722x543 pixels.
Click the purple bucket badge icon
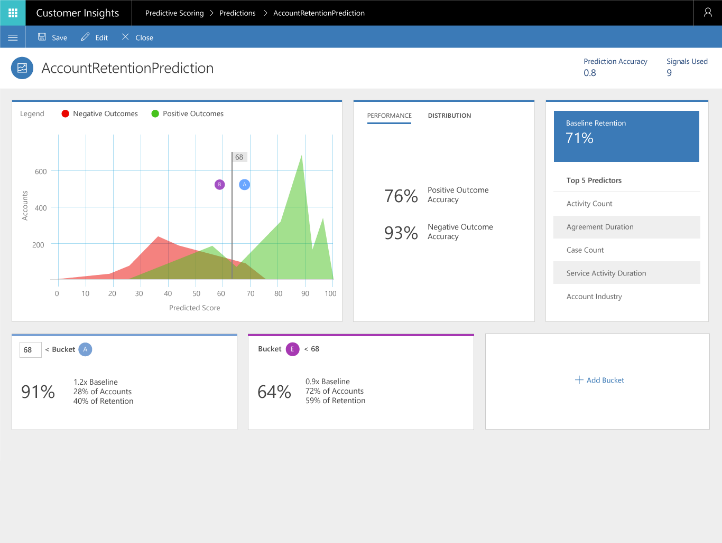(x=292, y=349)
